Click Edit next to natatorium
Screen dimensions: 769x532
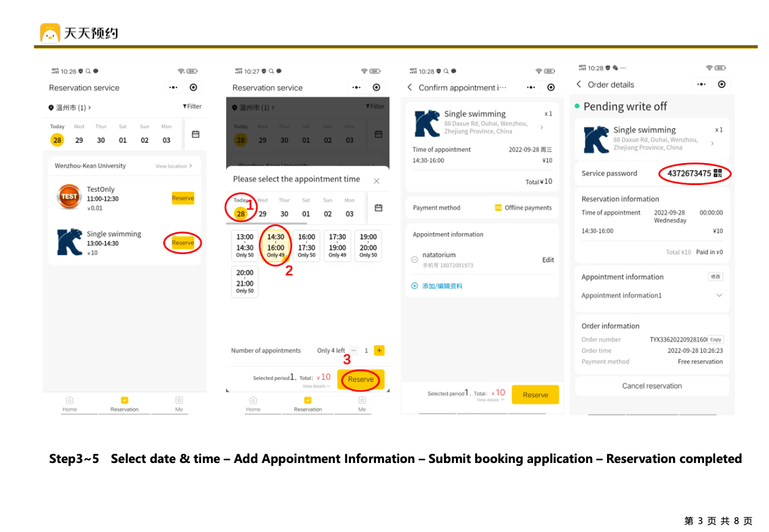tap(548, 260)
